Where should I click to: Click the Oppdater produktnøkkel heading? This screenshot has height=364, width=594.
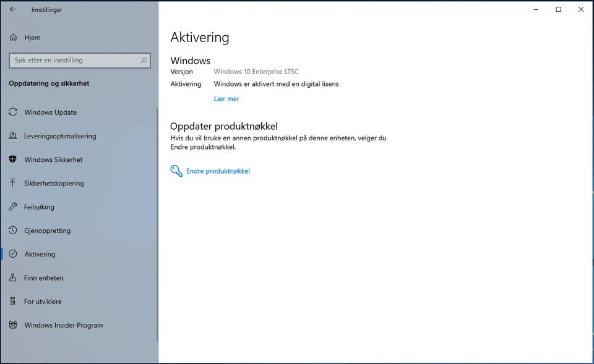(224, 126)
